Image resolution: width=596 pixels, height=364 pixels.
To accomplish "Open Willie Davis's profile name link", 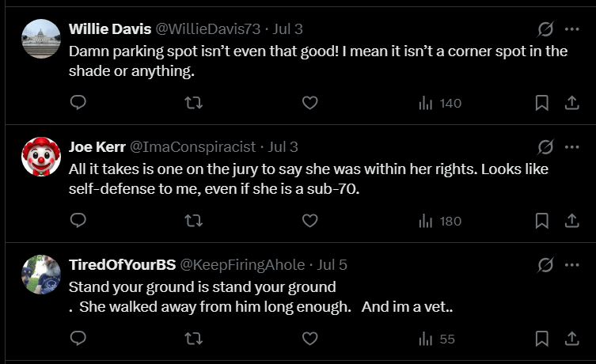I will 110,29.
